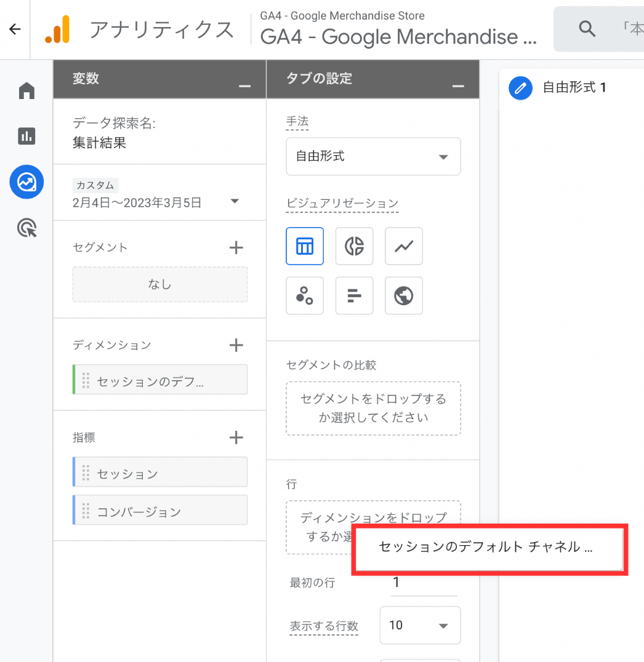Click the タブの設定 panel header title

click(319, 79)
